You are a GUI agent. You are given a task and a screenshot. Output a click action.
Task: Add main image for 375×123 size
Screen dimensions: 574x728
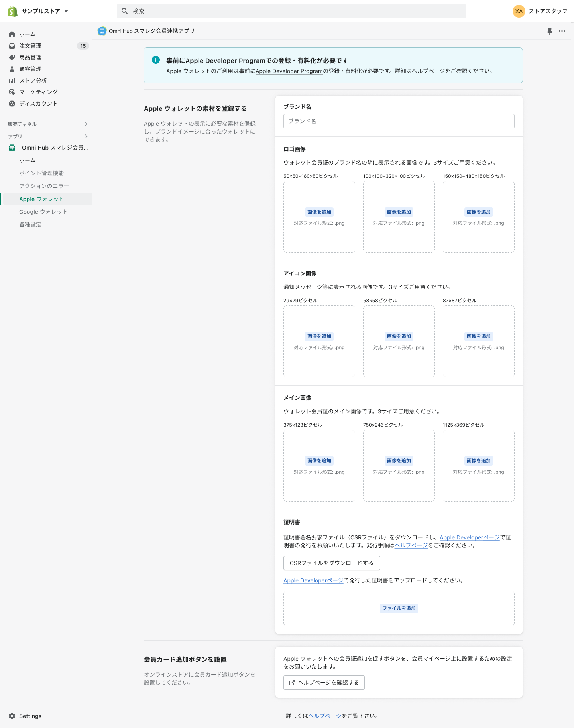319,461
